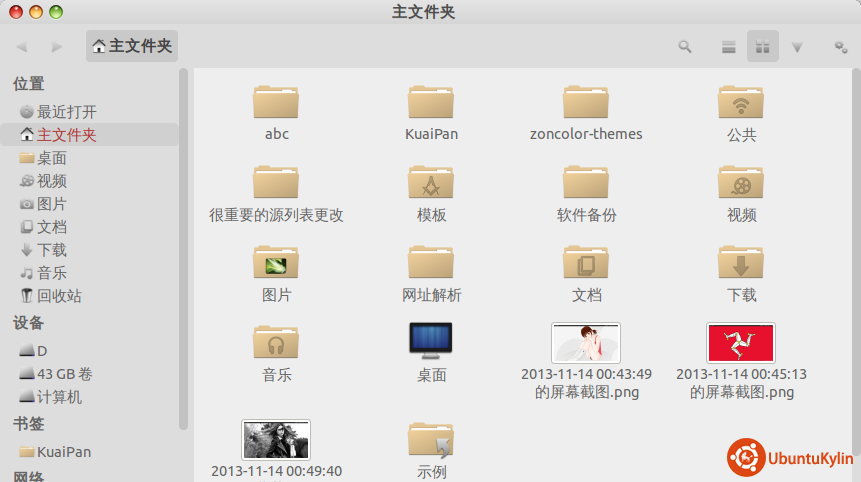This screenshot has width=861, height=482.
Task: Open the view options dropdown arrow
Action: tap(797, 46)
